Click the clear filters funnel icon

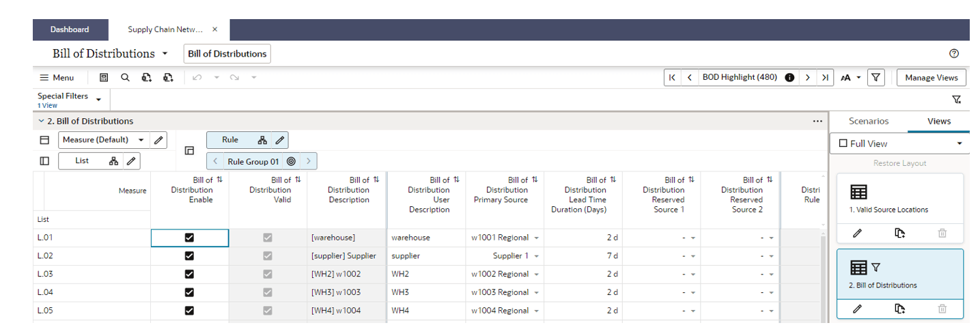tap(957, 100)
